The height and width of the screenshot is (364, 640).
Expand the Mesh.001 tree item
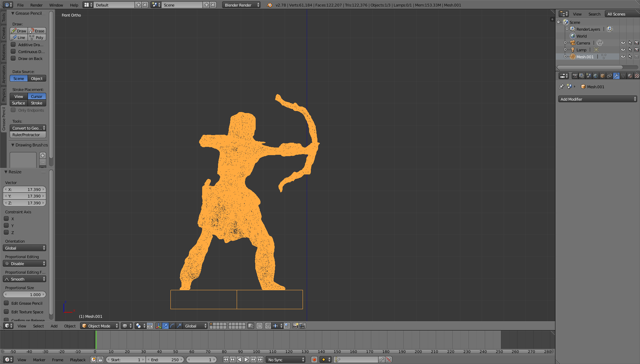coord(565,57)
